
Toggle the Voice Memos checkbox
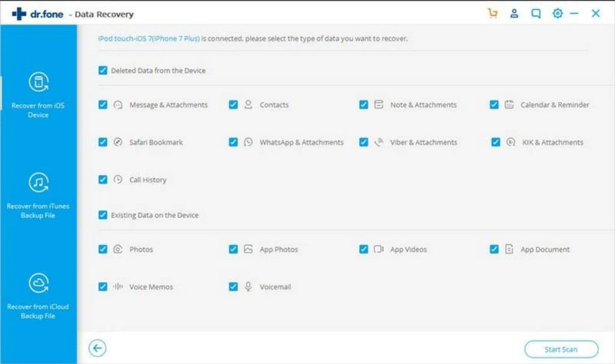point(103,286)
